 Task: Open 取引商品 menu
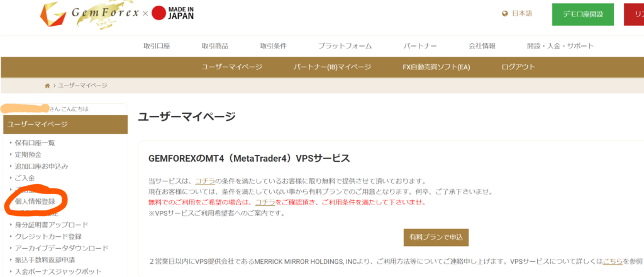tap(215, 46)
